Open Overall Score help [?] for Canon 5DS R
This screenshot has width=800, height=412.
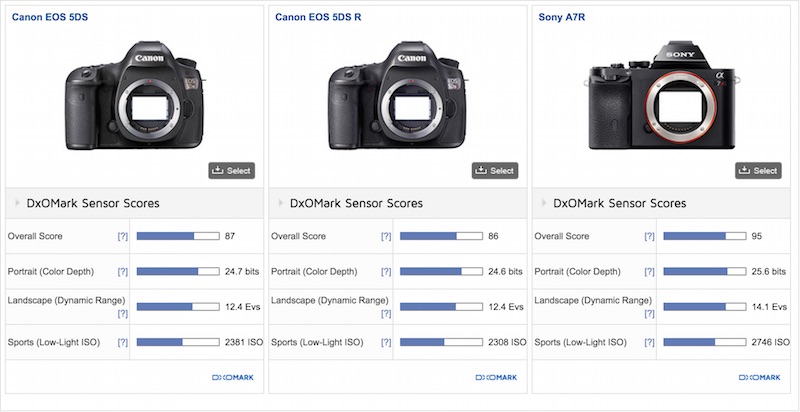coord(386,236)
